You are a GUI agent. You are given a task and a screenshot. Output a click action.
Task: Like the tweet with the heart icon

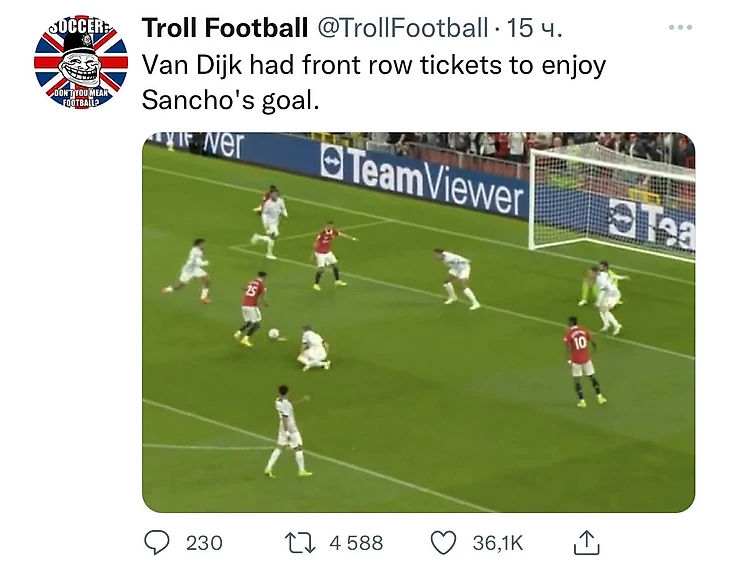443,542
